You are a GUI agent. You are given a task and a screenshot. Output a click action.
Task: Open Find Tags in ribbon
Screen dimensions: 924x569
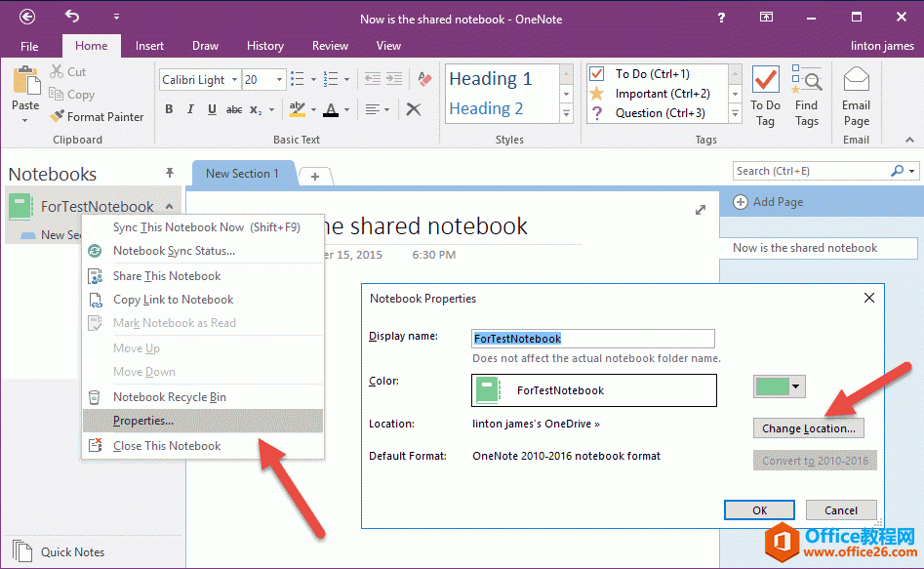coord(806,98)
